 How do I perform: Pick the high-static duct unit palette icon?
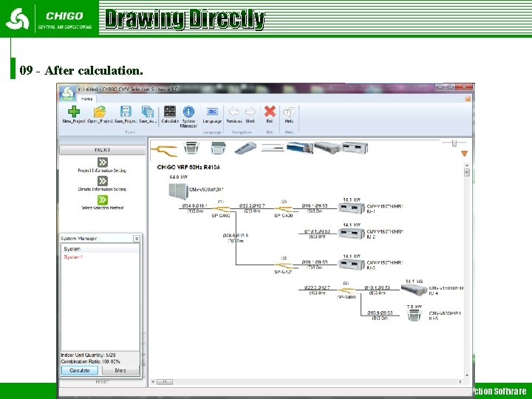(355, 148)
